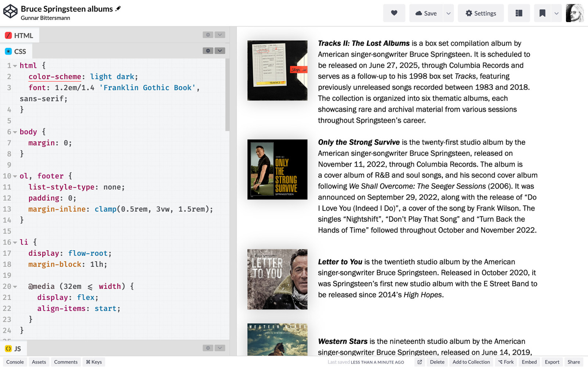Viewport: 588px width, 368px height.
Task: Open the bookmark dropdown chevron
Action: click(556, 13)
